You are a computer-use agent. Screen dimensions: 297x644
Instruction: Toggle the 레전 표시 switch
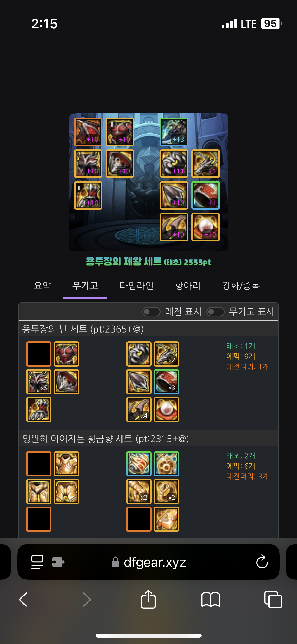[x=151, y=312]
